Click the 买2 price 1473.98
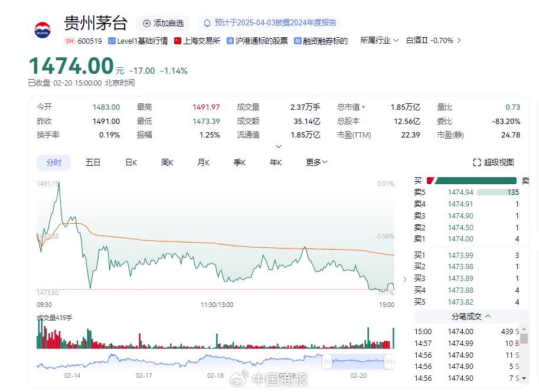This screenshot has height=392, width=539. point(460,266)
